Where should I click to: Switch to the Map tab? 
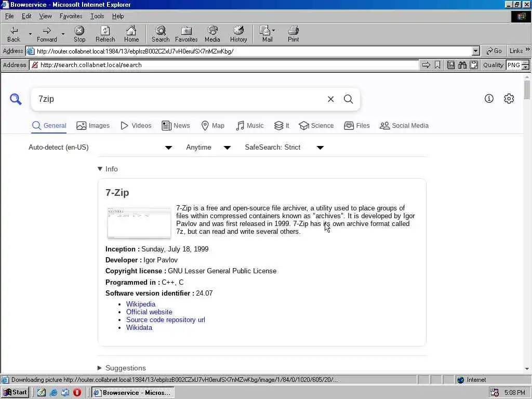(212, 126)
